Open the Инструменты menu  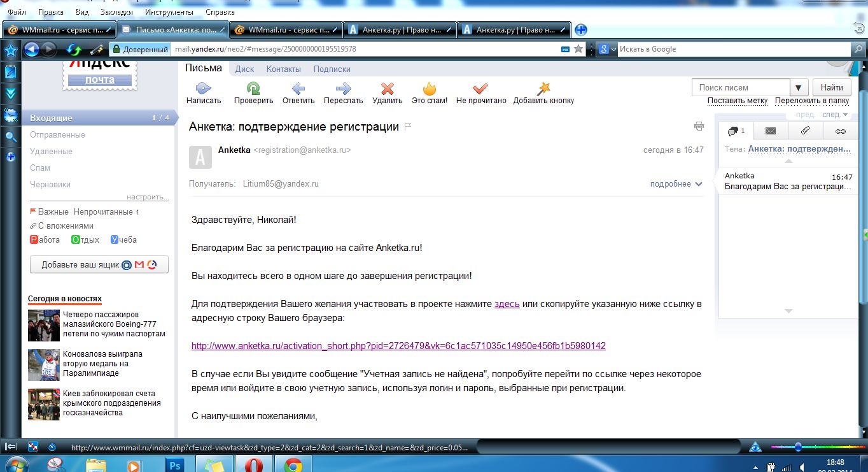[169, 12]
